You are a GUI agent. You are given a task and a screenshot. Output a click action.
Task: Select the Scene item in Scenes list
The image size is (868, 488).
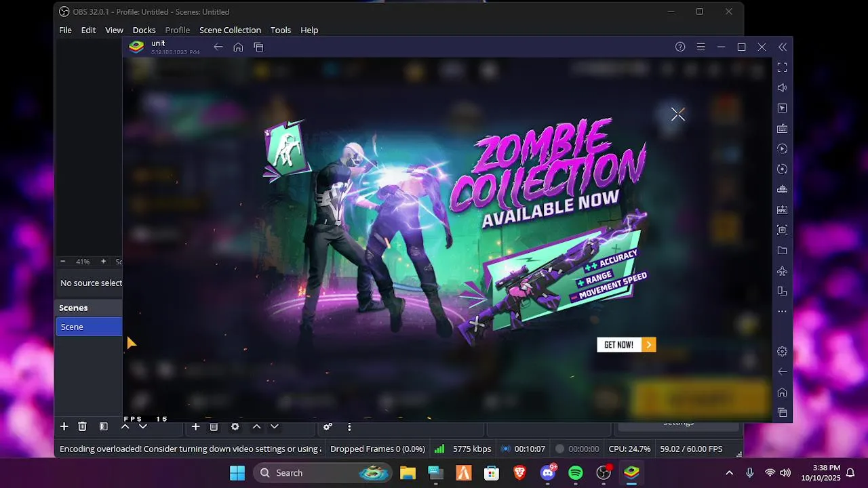pyautogui.click(x=89, y=327)
